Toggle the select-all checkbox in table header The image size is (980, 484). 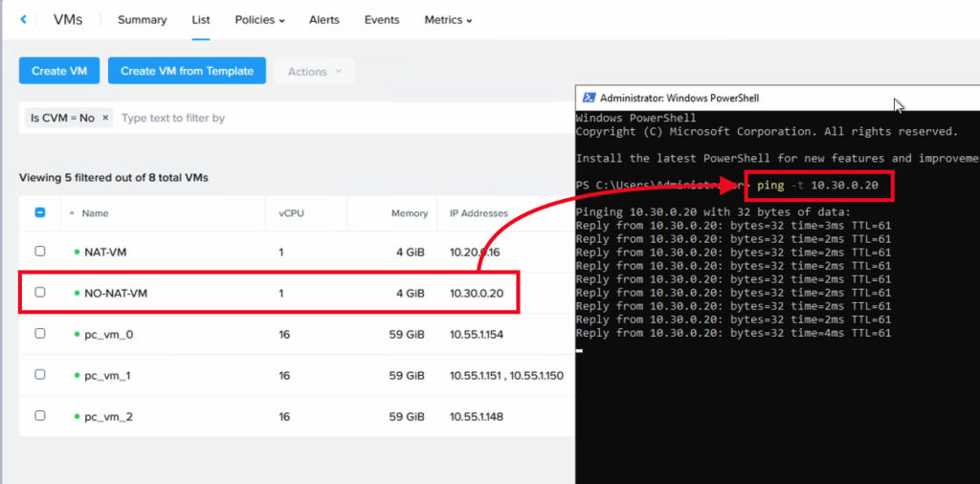point(40,213)
